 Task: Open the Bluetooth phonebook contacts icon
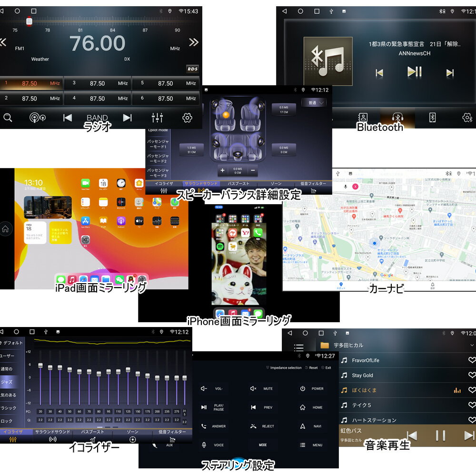click(x=363, y=118)
